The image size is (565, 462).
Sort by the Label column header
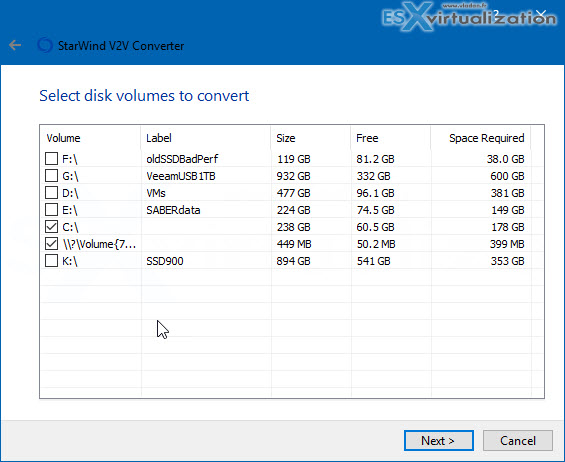206,138
